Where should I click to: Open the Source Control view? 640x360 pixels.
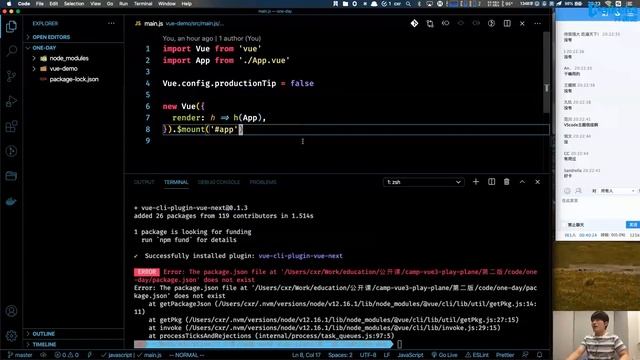(x=11, y=76)
